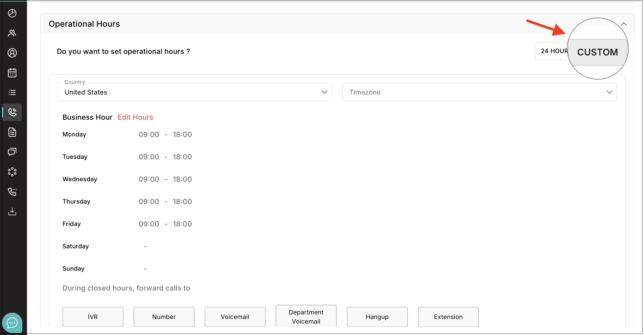
Task: Open the download icon in sidebar
Action: [12, 211]
